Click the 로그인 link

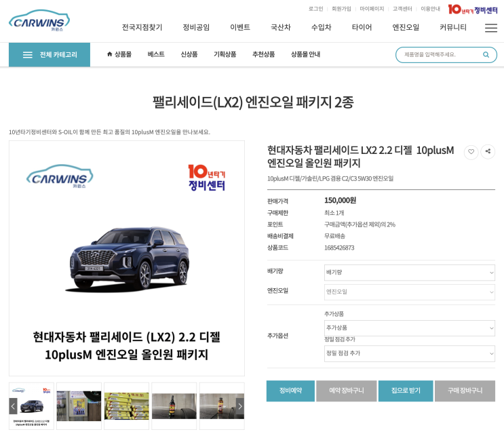pos(315,9)
